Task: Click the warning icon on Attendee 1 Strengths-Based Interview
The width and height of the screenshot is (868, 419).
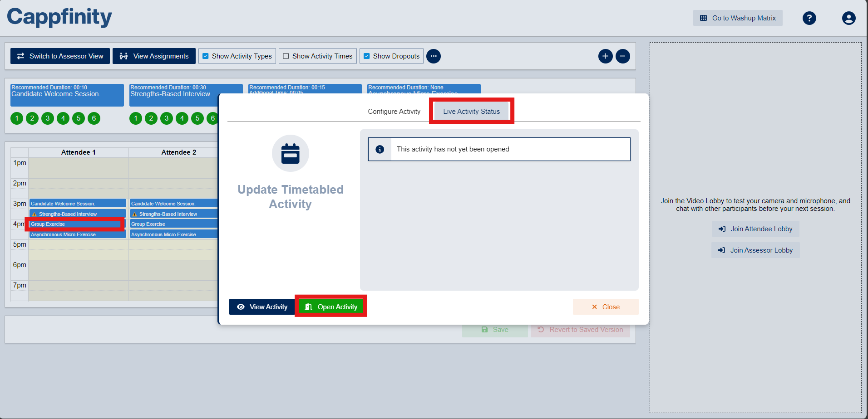Action: (34, 214)
